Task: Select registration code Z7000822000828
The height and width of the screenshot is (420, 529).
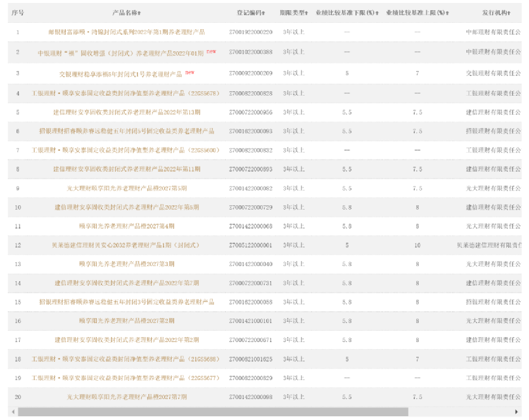Action: click(x=251, y=93)
